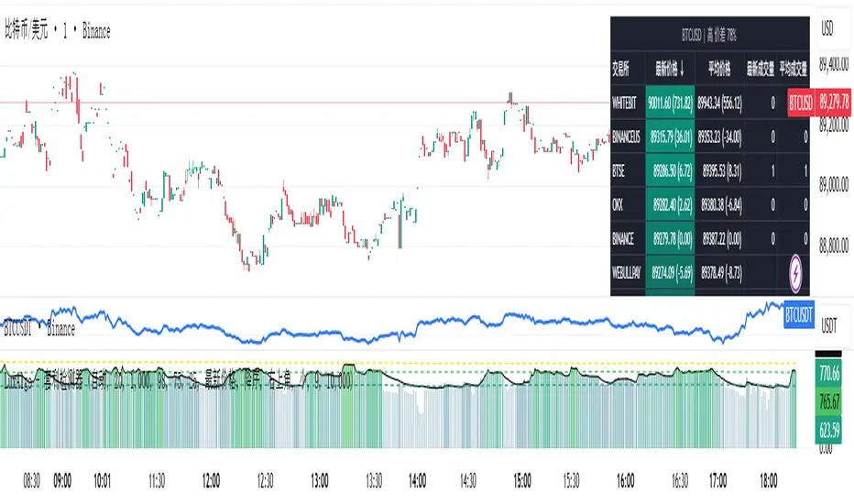Click the 18:00 time axis label

tap(769, 479)
